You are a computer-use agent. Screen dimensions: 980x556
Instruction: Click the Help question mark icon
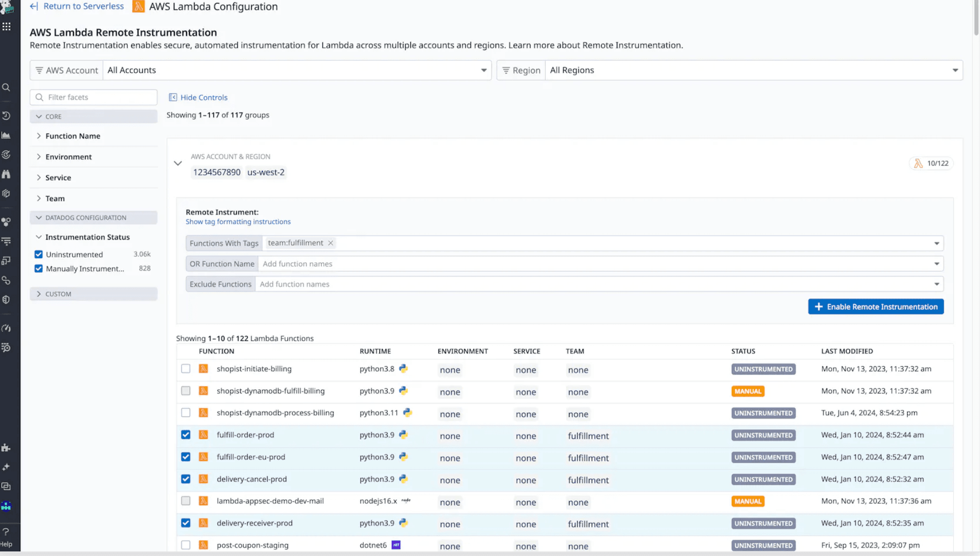[6, 532]
